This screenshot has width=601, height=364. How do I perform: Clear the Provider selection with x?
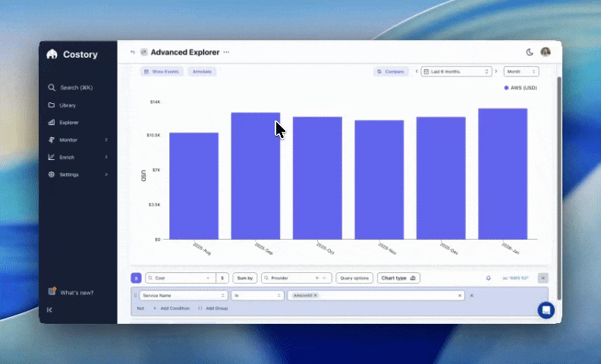click(x=317, y=278)
